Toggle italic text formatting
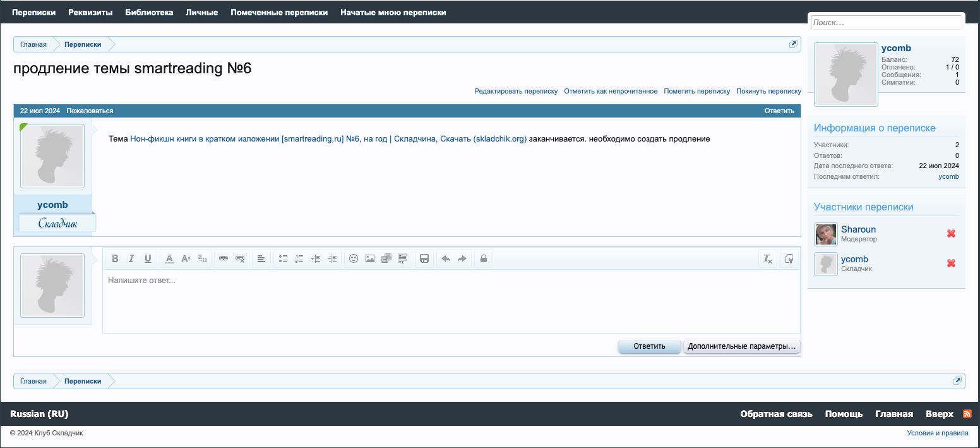 pos(131,258)
